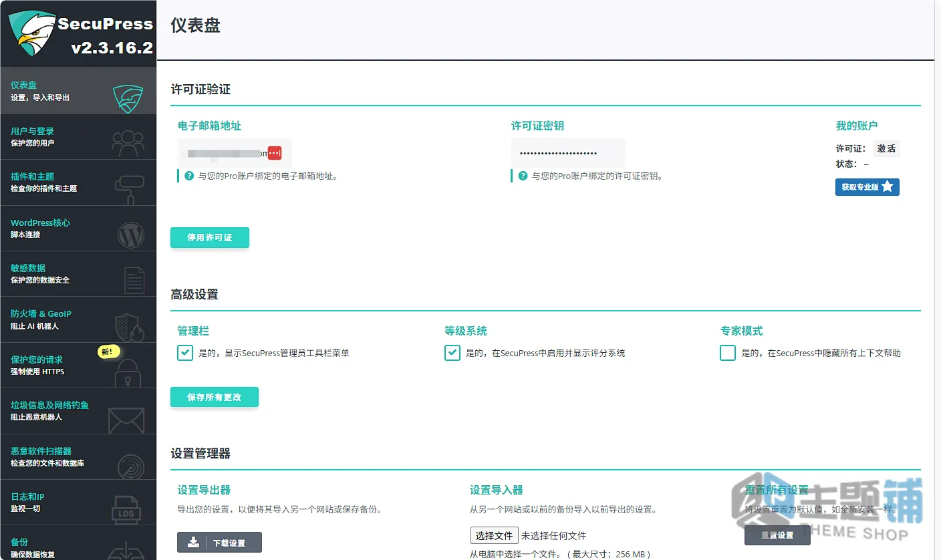Click the 许可证验证 section title
941x560 pixels.
coord(200,90)
